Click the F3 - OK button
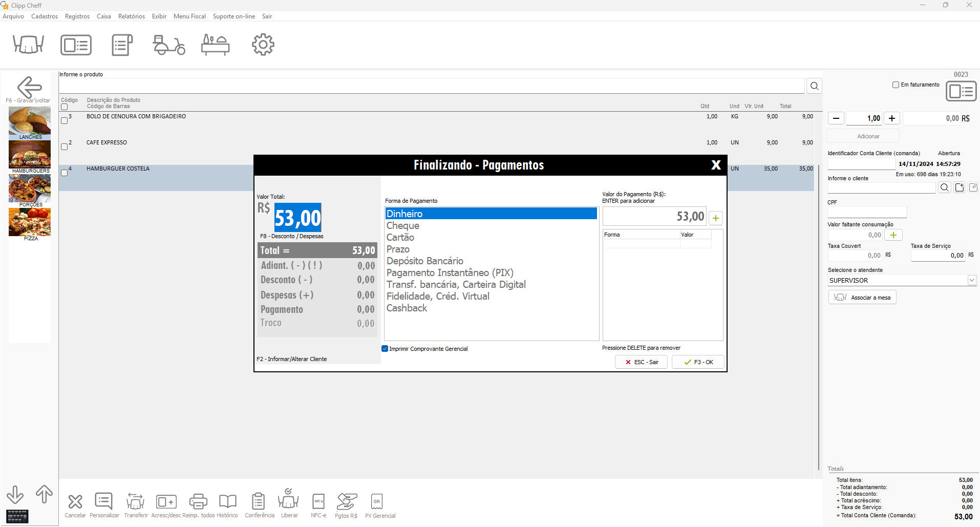 coord(698,362)
